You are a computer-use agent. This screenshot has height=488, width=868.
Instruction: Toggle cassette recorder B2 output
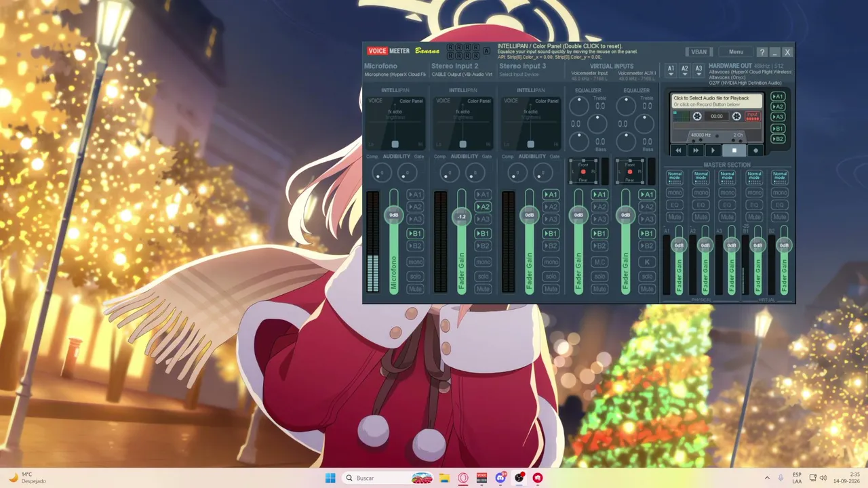778,139
